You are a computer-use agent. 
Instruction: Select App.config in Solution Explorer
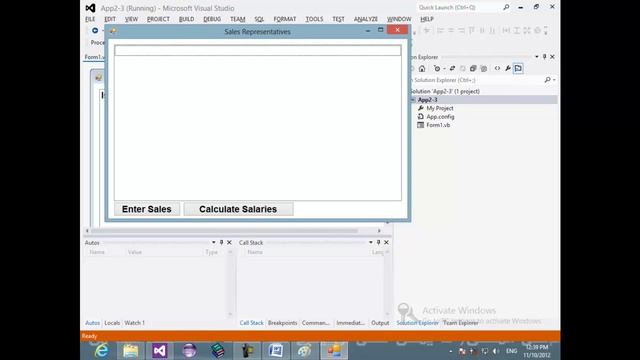440,117
